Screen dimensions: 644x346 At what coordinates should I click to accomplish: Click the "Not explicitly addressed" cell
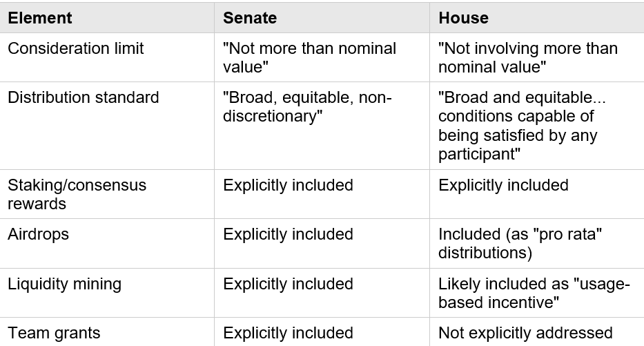525,333
